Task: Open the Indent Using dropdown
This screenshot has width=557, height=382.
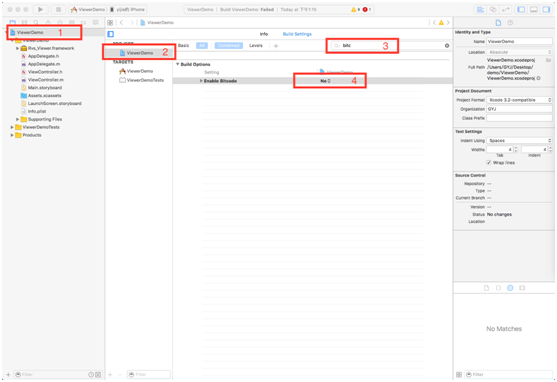Action: (519, 141)
